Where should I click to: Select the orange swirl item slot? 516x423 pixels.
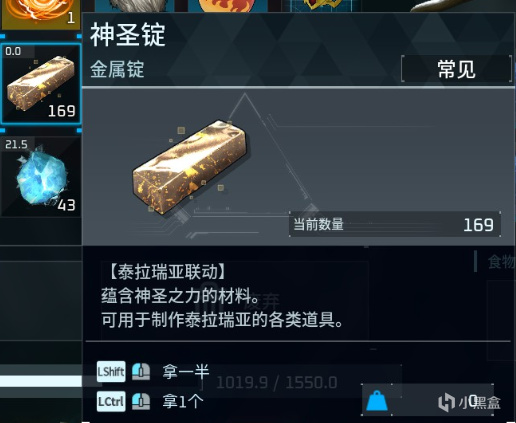(40, 14)
